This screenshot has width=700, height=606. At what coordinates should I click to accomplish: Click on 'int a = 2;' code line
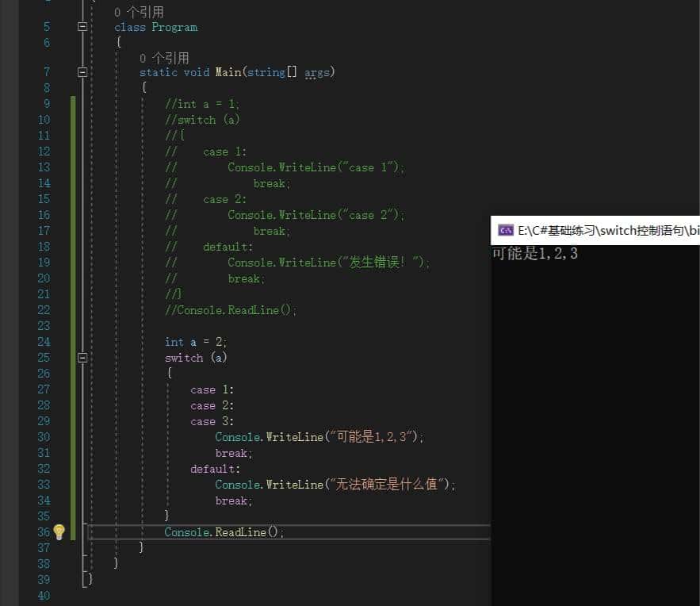click(196, 342)
